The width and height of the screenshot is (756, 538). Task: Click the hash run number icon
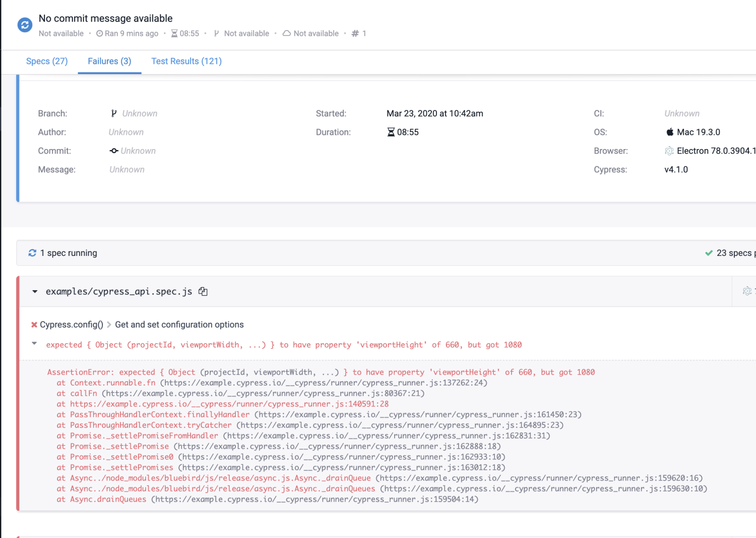(x=355, y=34)
